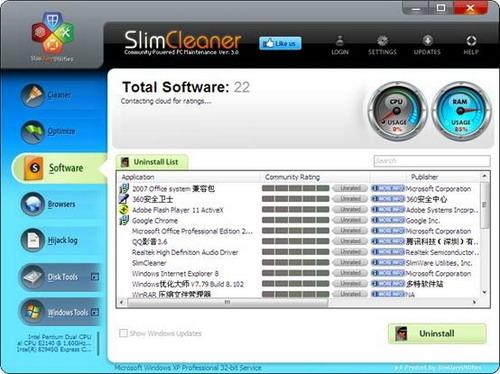Click the Adobe Flash Player row icon

(x=124, y=210)
